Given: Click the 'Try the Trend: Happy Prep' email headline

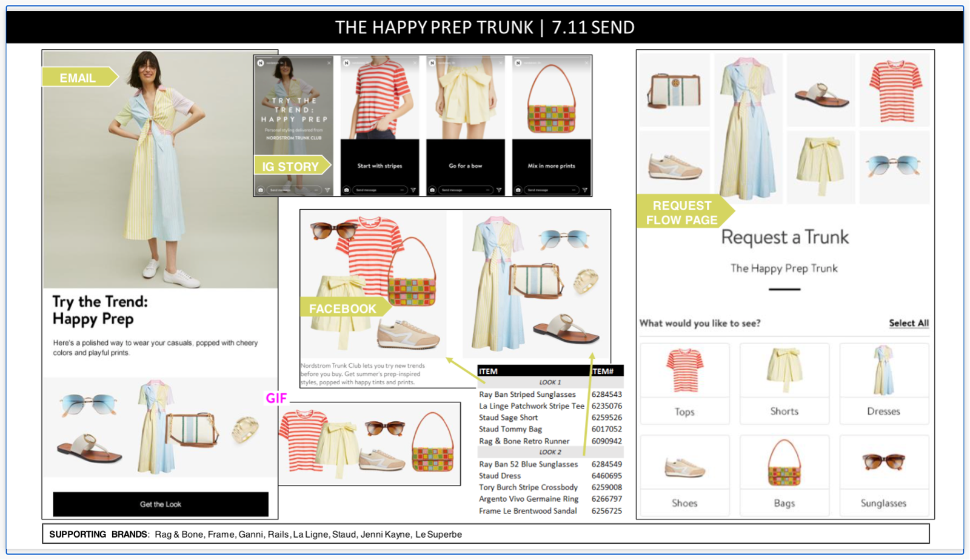Looking at the screenshot, I should (100, 310).
